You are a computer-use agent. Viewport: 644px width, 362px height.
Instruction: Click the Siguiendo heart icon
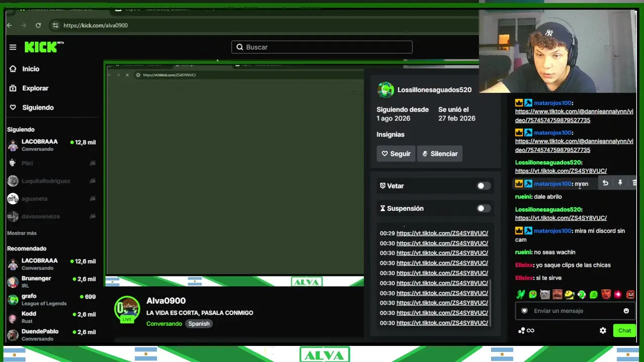(x=13, y=108)
